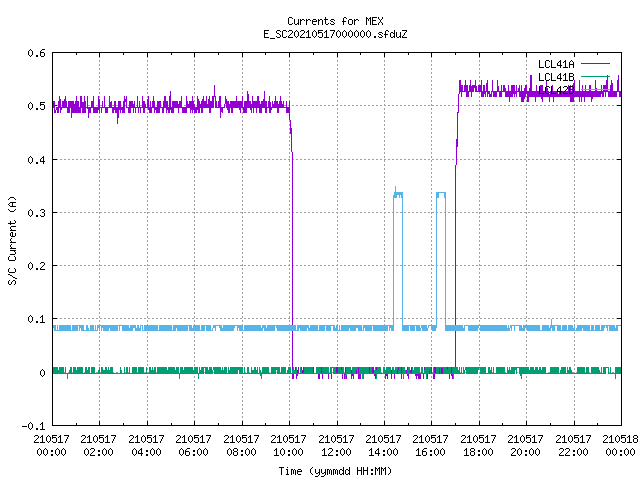Click the 0.1 y-axis tick label
The image size is (640, 480).
36,319
